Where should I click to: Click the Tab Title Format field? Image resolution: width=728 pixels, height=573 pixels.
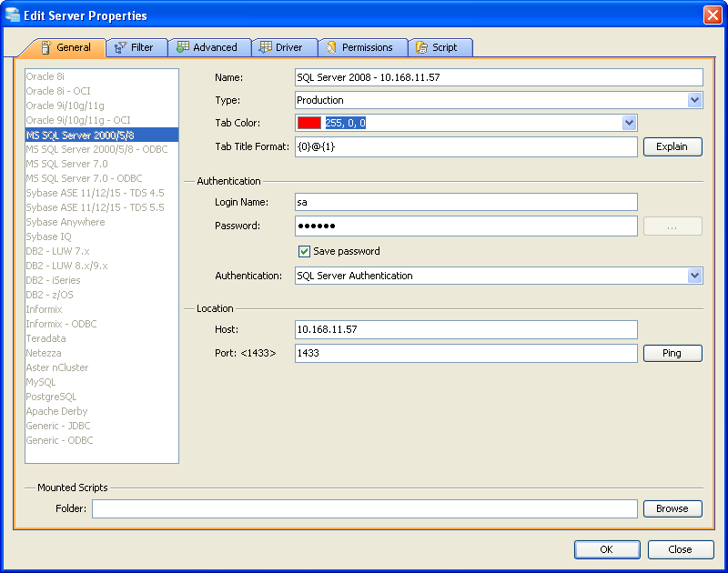point(466,146)
